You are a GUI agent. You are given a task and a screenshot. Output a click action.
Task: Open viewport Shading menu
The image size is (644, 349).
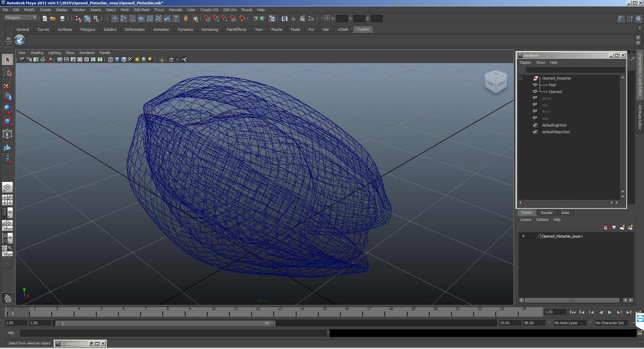[x=37, y=53]
